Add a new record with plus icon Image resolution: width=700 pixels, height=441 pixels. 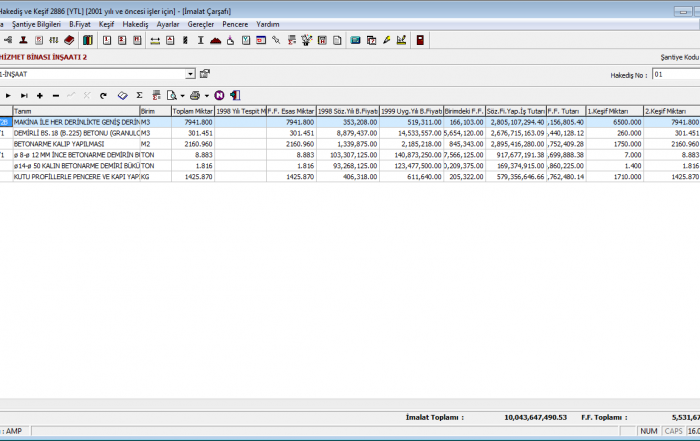pos(39,95)
